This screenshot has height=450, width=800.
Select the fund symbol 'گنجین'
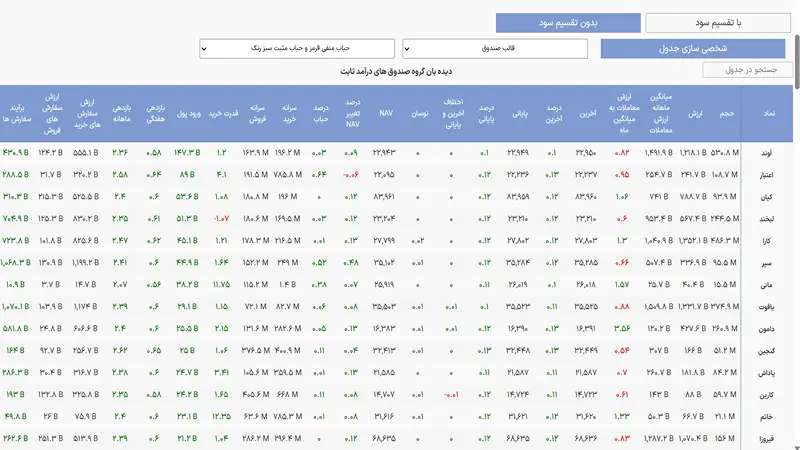point(766,351)
